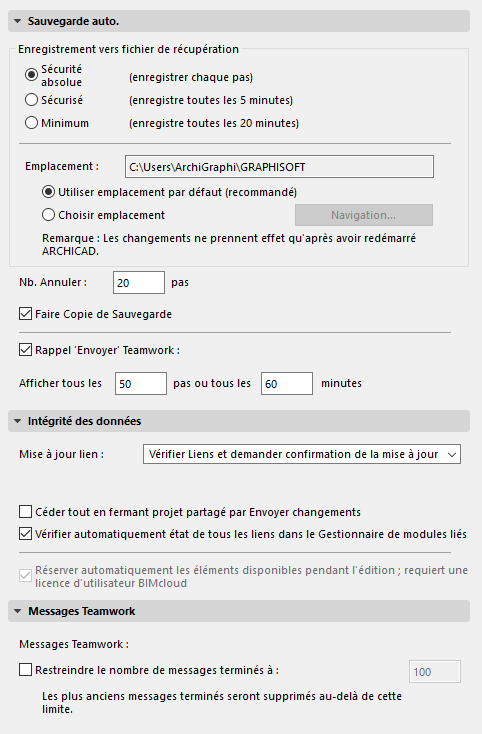The height and width of the screenshot is (734, 482).
Task: Collapse the Messages Teamwork section
Action: 239,611
